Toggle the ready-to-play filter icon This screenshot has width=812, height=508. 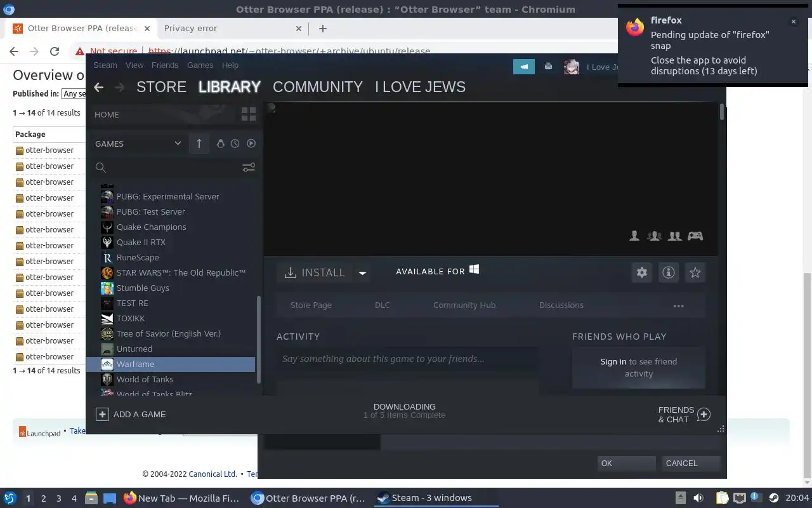tap(251, 144)
